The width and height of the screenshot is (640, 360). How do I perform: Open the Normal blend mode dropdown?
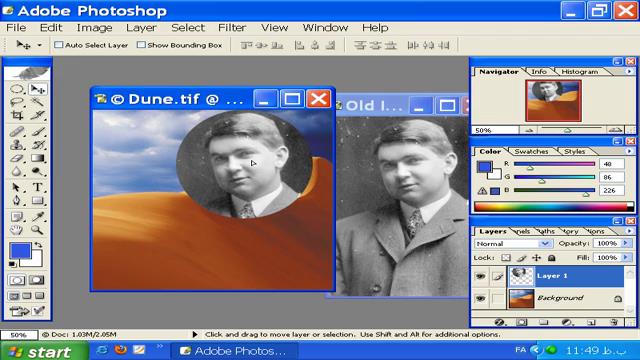click(513, 244)
